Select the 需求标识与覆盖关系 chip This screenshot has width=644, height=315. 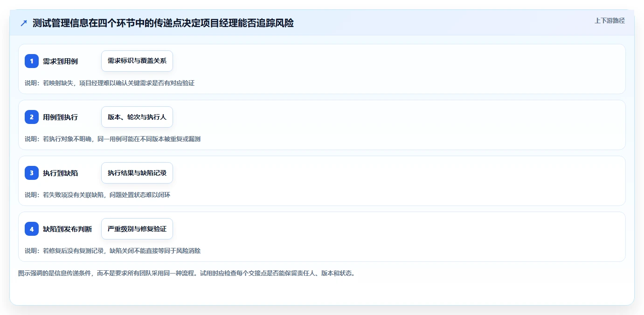click(x=137, y=61)
